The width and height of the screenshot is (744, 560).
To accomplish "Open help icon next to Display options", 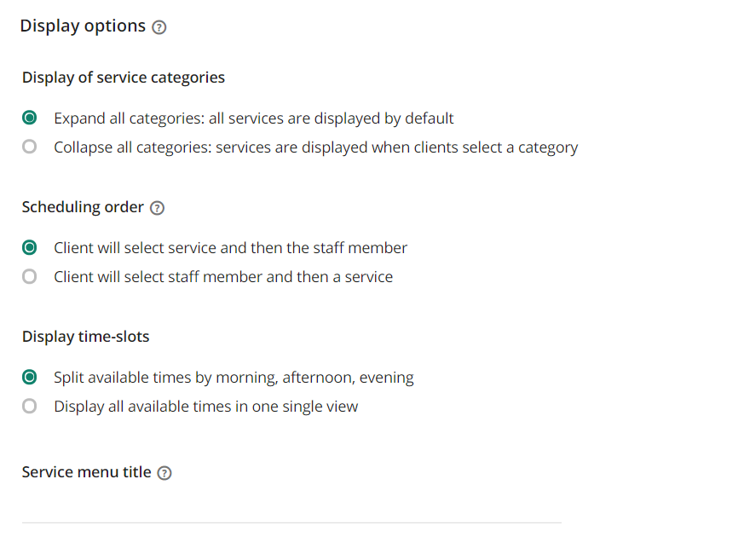I will pyautogui.click(x=159, y=27).
